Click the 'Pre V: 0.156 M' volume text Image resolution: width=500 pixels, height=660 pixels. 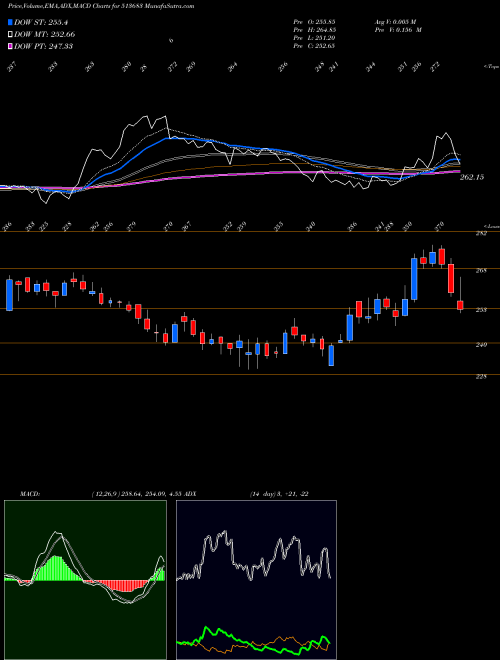pos(398,30)
